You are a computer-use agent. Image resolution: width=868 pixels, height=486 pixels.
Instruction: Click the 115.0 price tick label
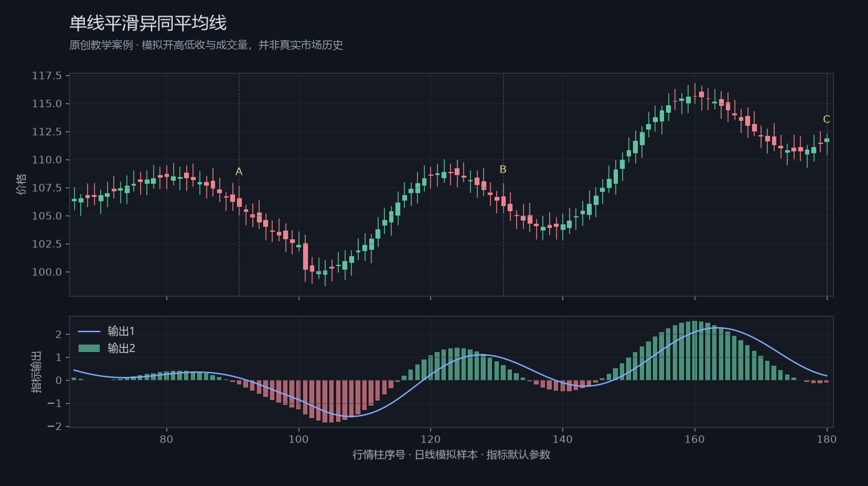point(47,103)
